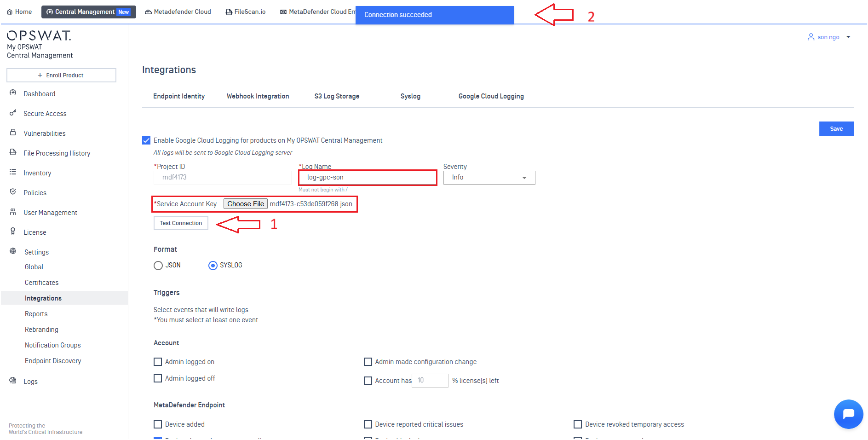868x440 pixels.
Task: Expand the son ngo account menu
Action: [848, 37]
